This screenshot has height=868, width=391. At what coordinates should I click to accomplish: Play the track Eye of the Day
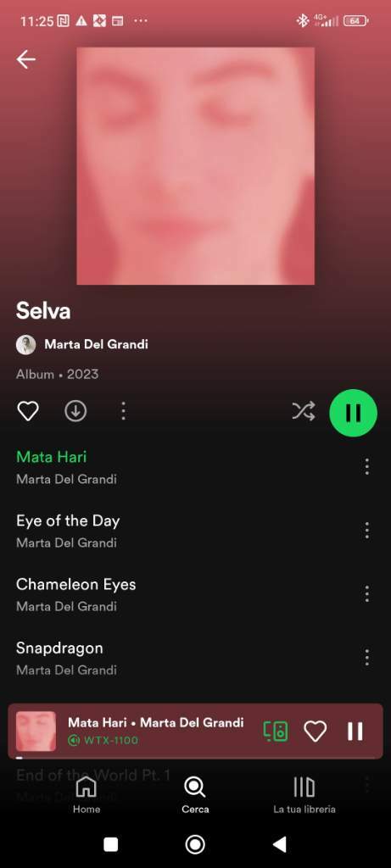68,520
